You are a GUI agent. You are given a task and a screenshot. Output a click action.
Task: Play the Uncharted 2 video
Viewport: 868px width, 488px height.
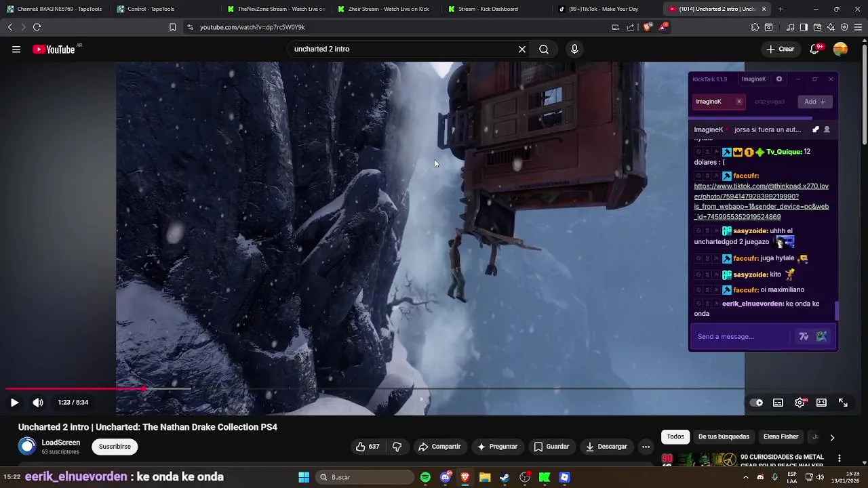tap(14, 403)
